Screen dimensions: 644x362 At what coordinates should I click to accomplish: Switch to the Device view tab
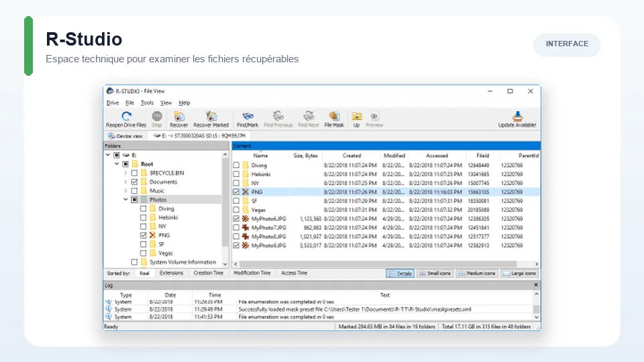click(125, 136)
